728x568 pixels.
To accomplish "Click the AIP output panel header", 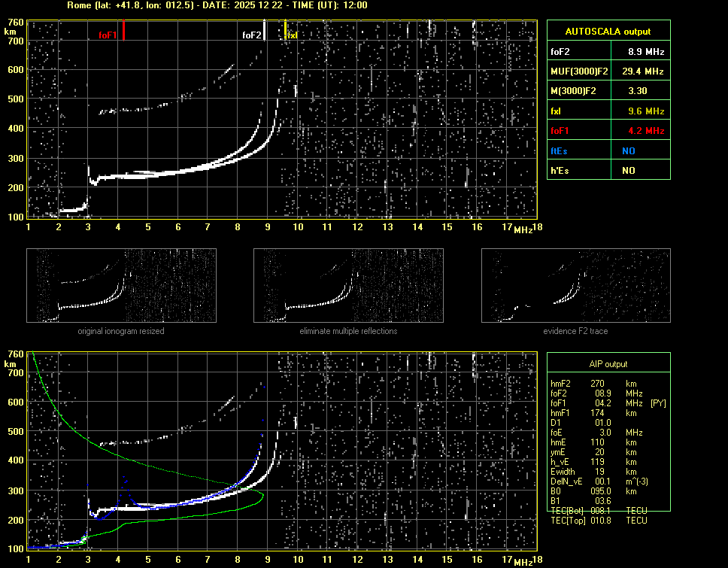I will (x=608, y=364).
